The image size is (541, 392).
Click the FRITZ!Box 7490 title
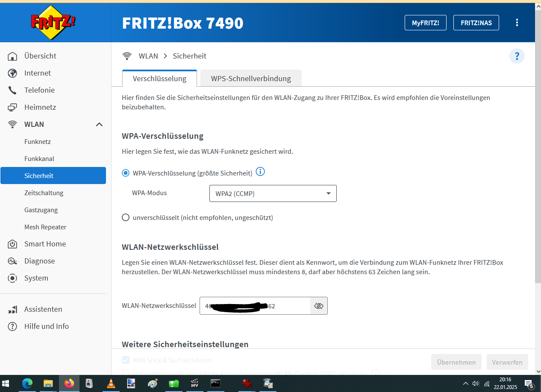click(x=183, y=23)
